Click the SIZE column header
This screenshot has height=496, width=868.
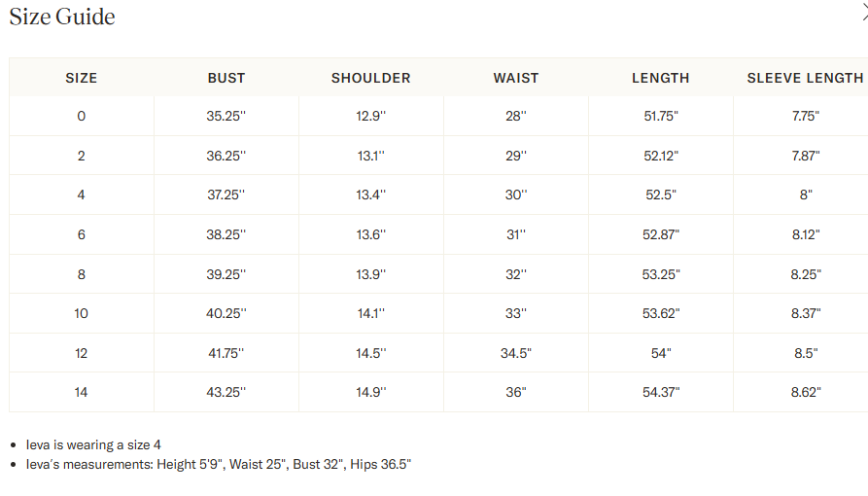tap(82, 78)
